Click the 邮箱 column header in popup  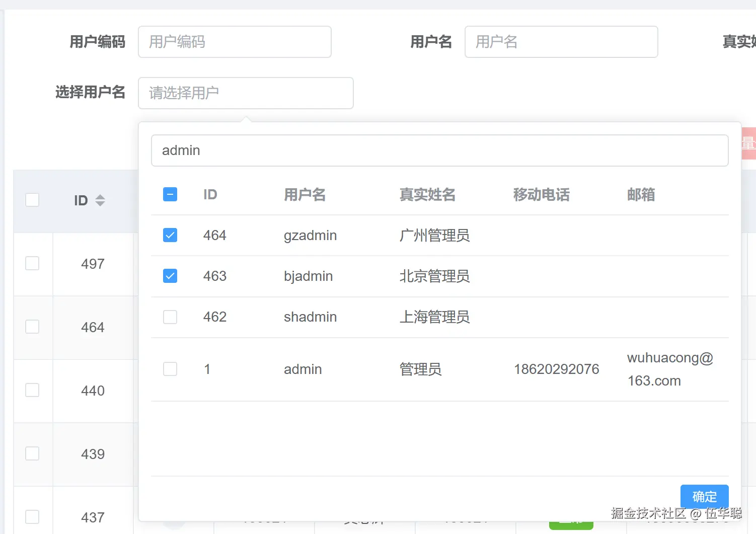click(641, 195)
